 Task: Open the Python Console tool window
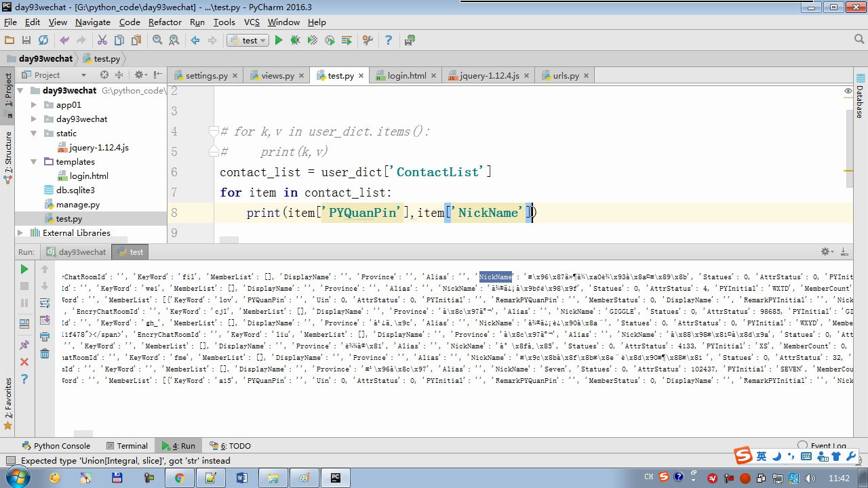pyautogui.click(x=56, y=446)
